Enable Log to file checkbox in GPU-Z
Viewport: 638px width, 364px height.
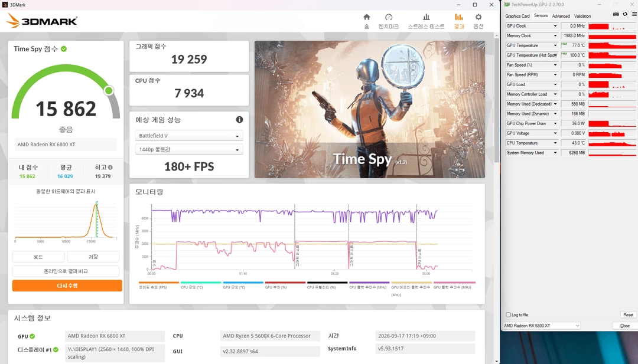click(x=508, y=315)
